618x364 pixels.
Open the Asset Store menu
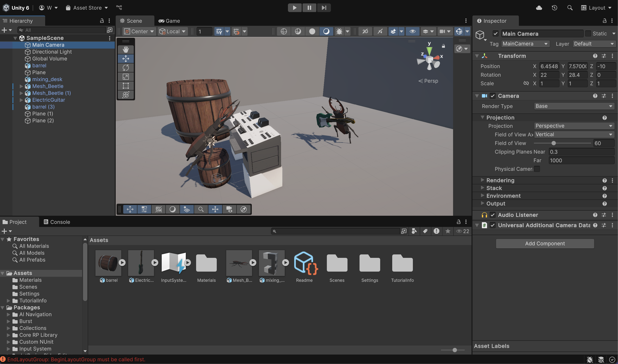pyautogui.click(x=87, y=8)
